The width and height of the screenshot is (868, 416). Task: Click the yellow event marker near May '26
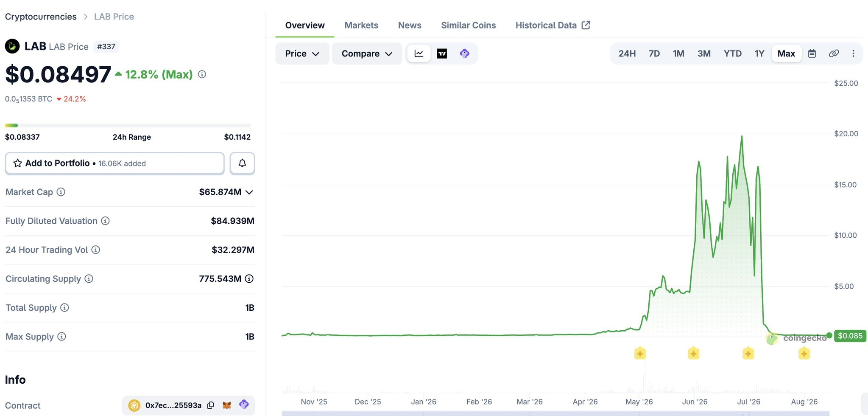pyautogui.click(x=640, y=353)
